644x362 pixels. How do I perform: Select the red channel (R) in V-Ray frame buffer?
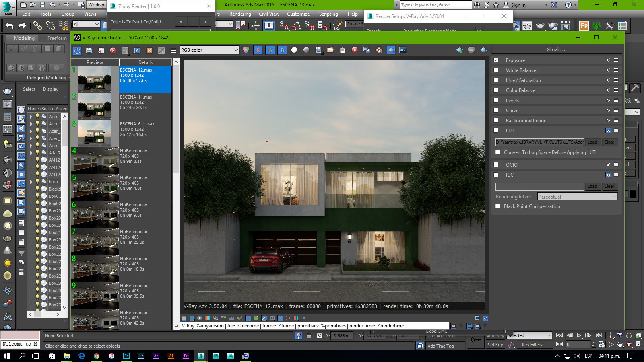(258, 50)
